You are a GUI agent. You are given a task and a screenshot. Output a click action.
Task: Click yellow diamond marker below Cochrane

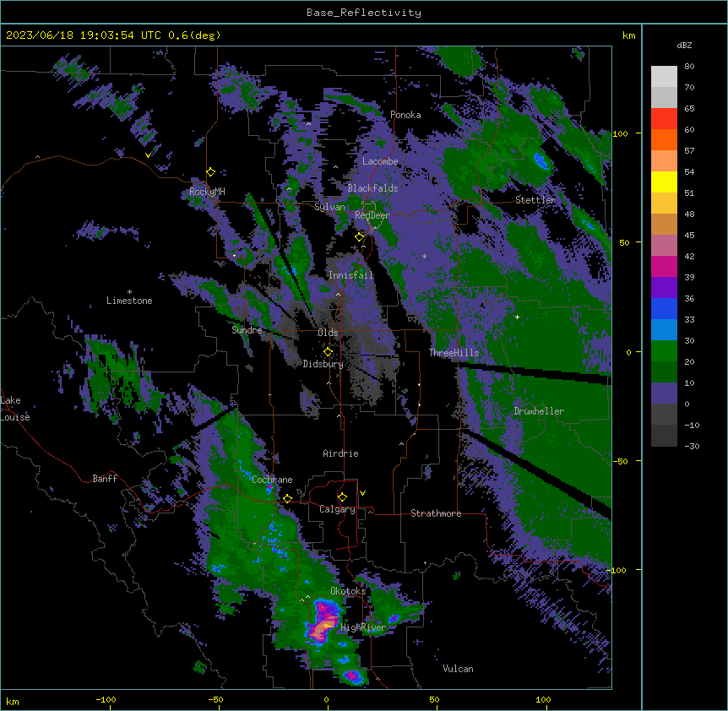pos(288,499)
